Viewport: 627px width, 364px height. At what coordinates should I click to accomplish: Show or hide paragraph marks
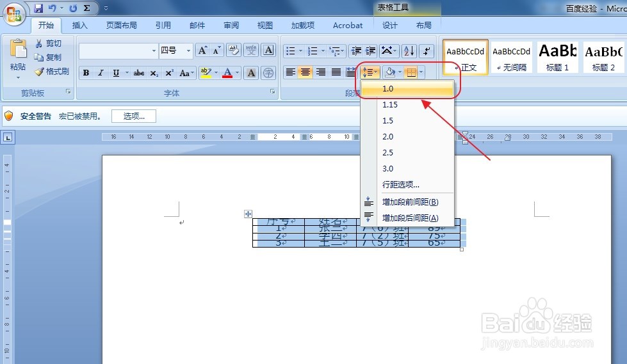tap(427, 51)
